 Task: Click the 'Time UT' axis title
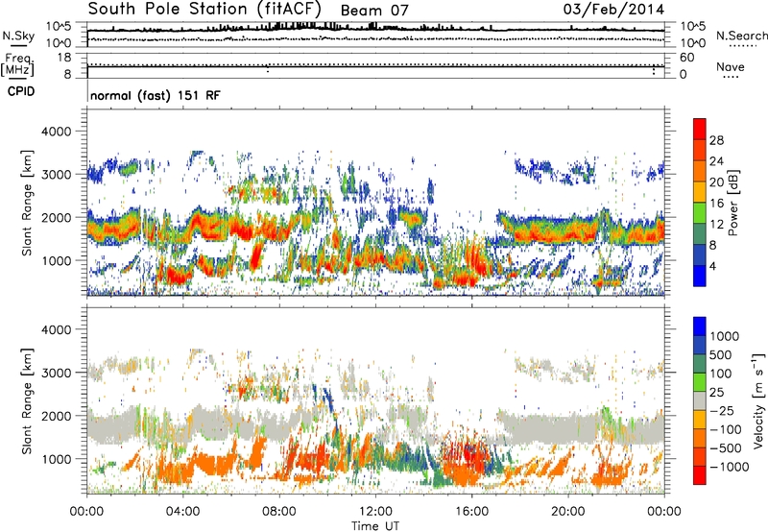[375, 525]
